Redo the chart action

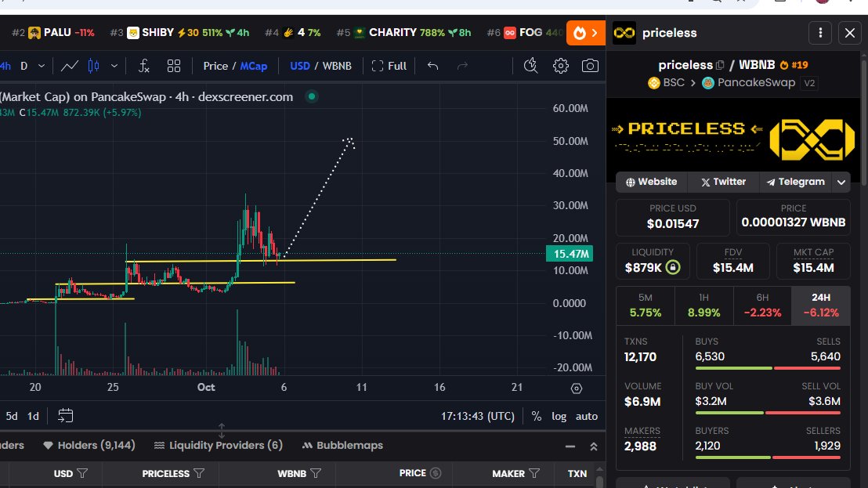click(x=462, y=66)
